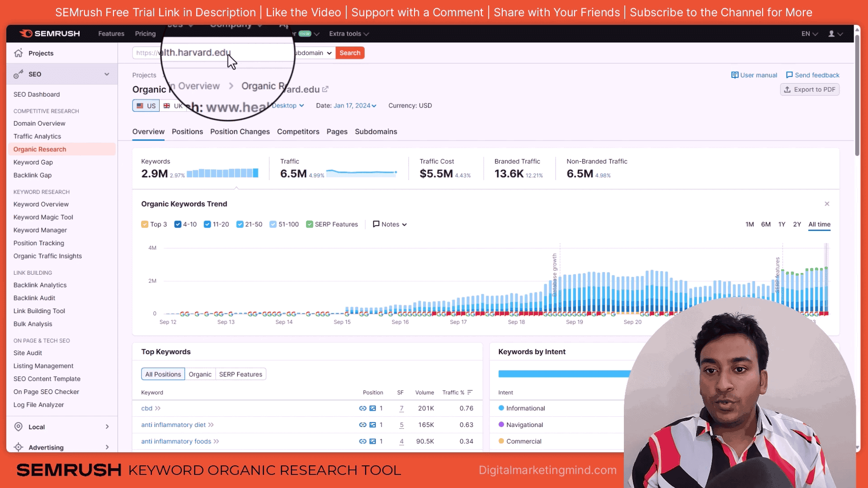Click the Traffic sparkline trend chart
The width and height of the screenshot is (868, 488).
pos(362,173)
